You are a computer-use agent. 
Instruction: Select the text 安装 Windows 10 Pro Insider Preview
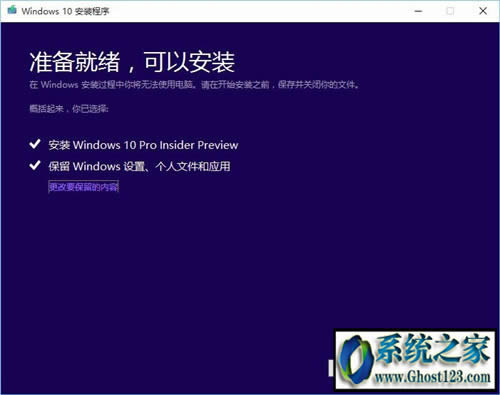(x=143, y=145)
